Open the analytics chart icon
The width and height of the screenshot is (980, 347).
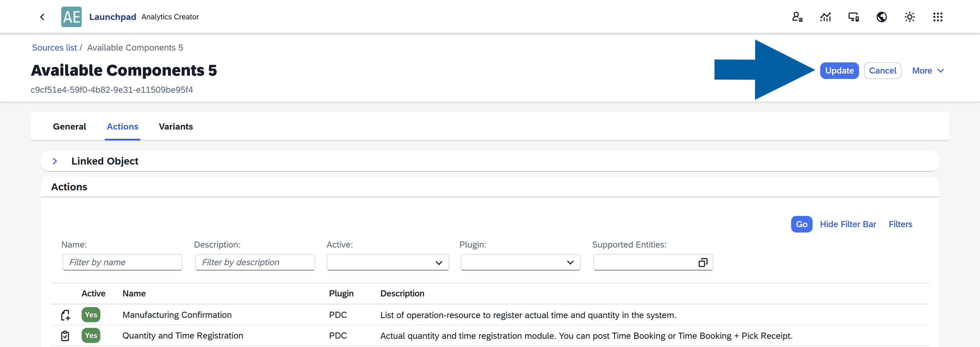coord(825,17)
